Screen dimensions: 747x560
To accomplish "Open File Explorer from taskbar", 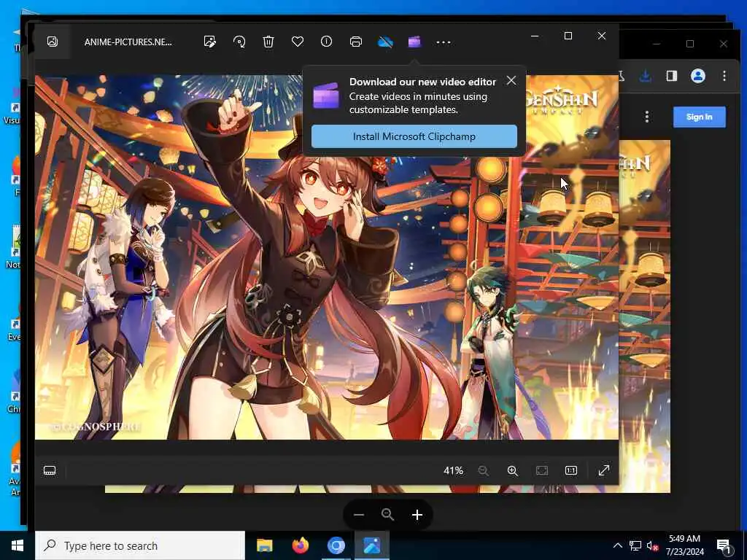I will 264,545.
